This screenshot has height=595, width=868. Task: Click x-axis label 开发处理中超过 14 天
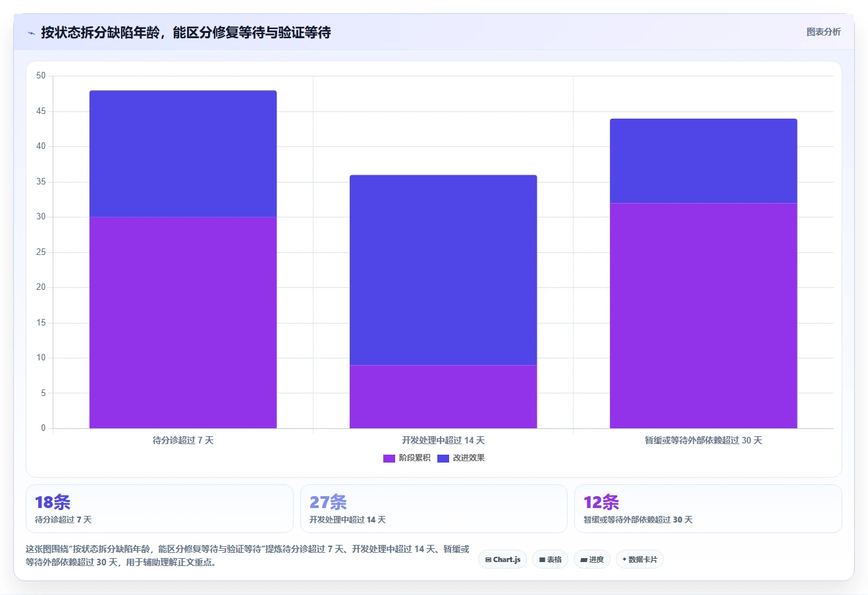click(x=443, y=440)
